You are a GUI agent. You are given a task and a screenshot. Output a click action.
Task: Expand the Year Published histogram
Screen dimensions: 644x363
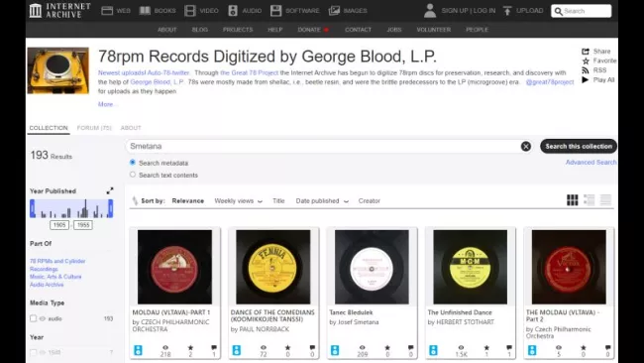110,190
